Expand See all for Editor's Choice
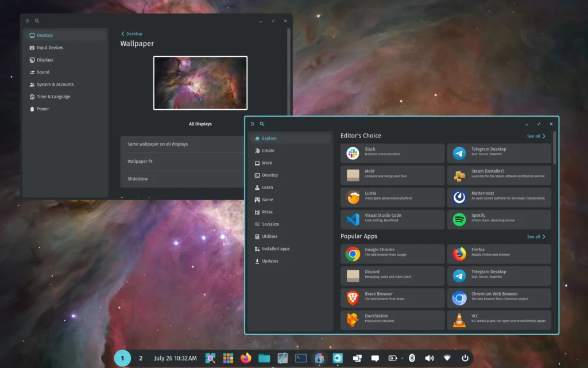The width and height of the screenshot is (588, 368). pyautogui.click(x=536, y=136)
